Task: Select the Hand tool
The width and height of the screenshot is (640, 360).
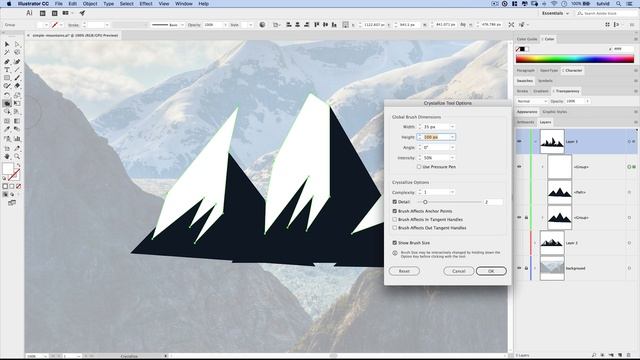Action: point(7,157)
